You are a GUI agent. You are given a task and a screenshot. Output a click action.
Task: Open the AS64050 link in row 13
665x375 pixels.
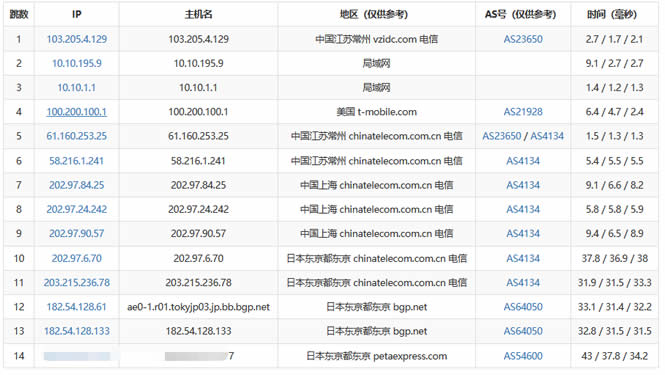pos(523,331)
